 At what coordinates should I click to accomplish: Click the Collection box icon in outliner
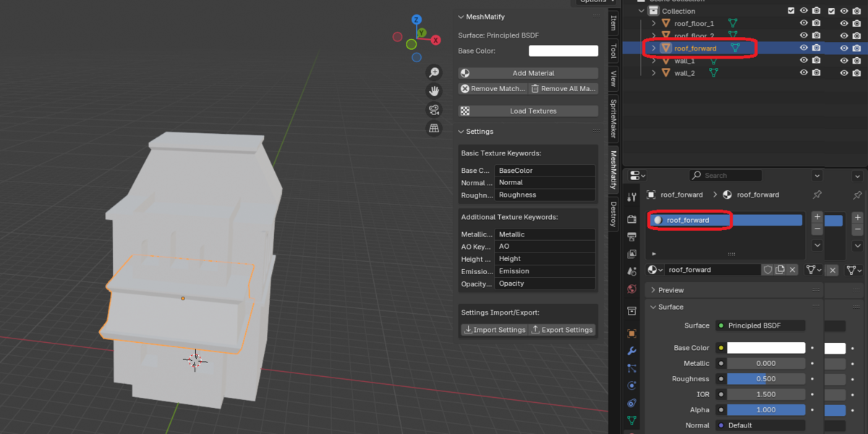click(x=655, y=11)
